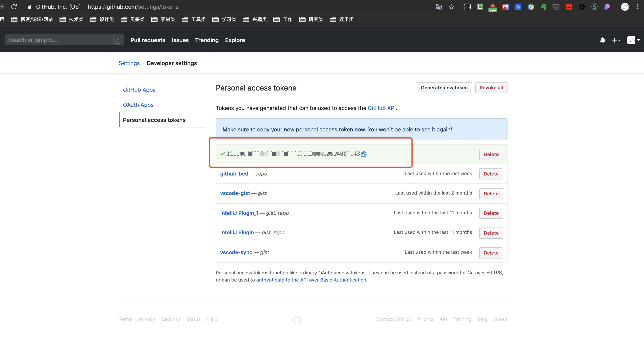Image resolution: width=644 pixels, height=351 pixels.
Task: Select OAuth Apps in the sidebar
Action: [x=162, y=105]
